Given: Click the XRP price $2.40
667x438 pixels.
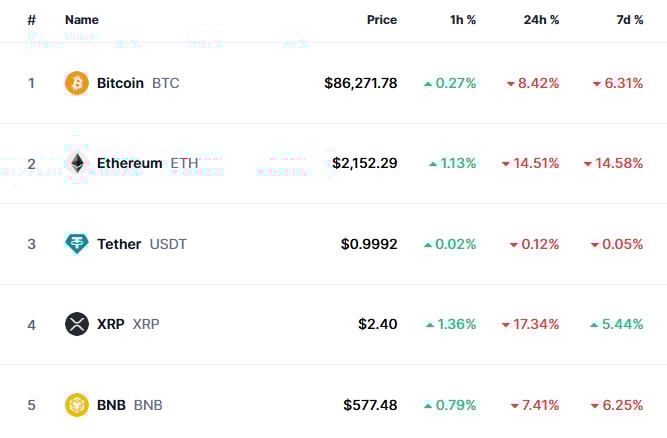Looking at the screenshot, I should point(378,324).
